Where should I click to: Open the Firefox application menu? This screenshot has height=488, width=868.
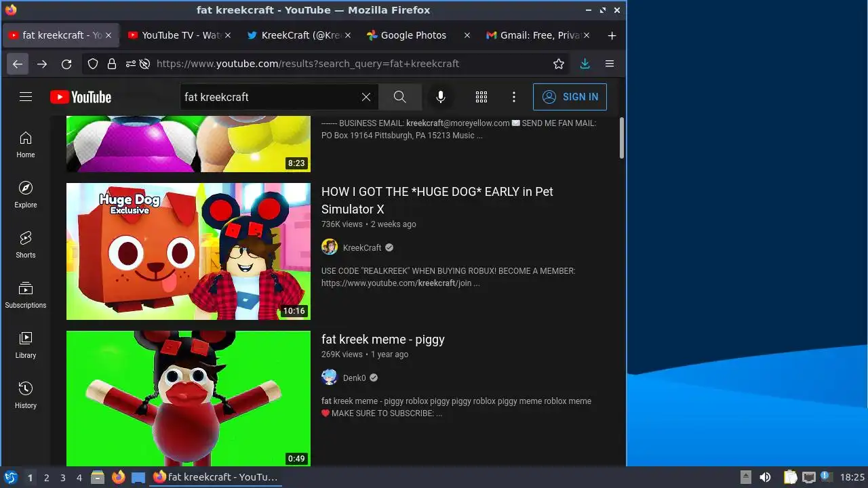tap(610, 64)
